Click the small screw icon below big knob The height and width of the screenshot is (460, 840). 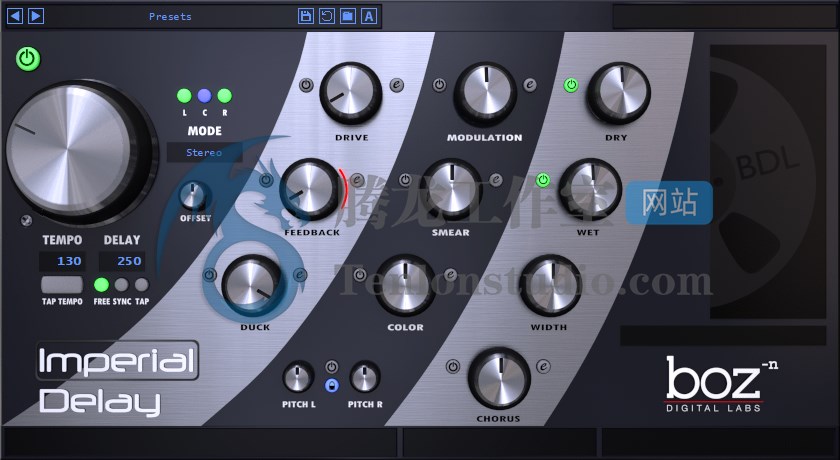(x=26, y=220)
